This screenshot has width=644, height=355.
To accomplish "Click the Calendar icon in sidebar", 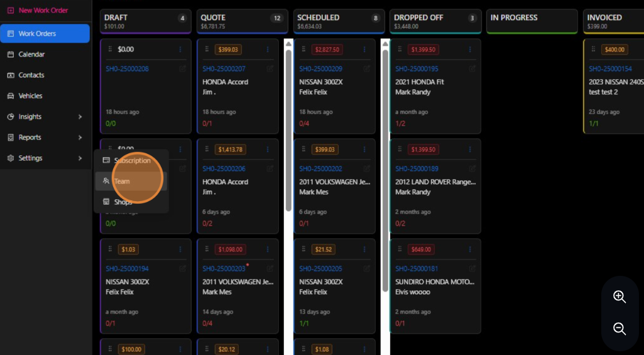I will click(11, 54).
